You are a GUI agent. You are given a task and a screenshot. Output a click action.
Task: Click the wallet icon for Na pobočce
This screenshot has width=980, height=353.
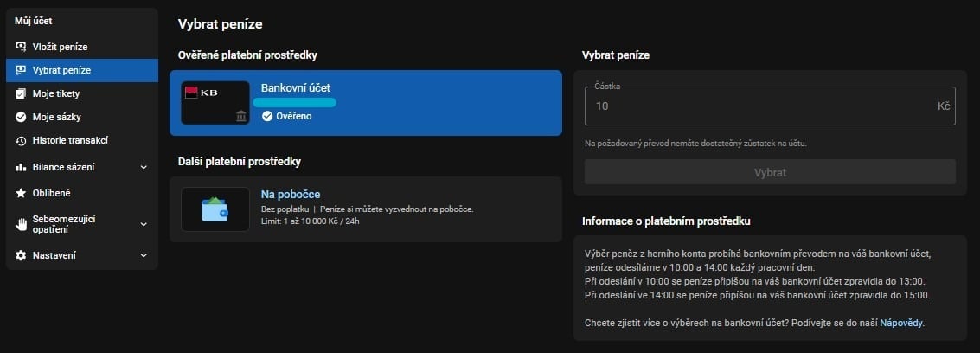tap(215, 209)
